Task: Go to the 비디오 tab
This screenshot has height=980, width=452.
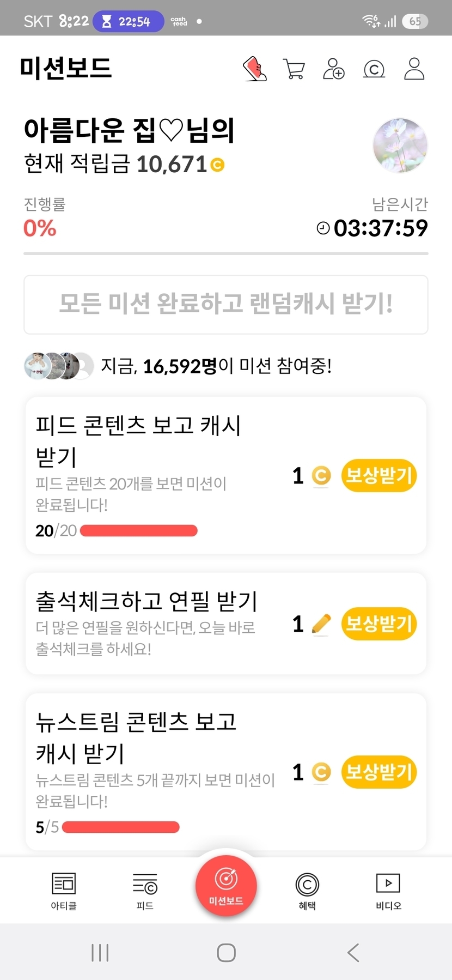Action: (388, 891)
